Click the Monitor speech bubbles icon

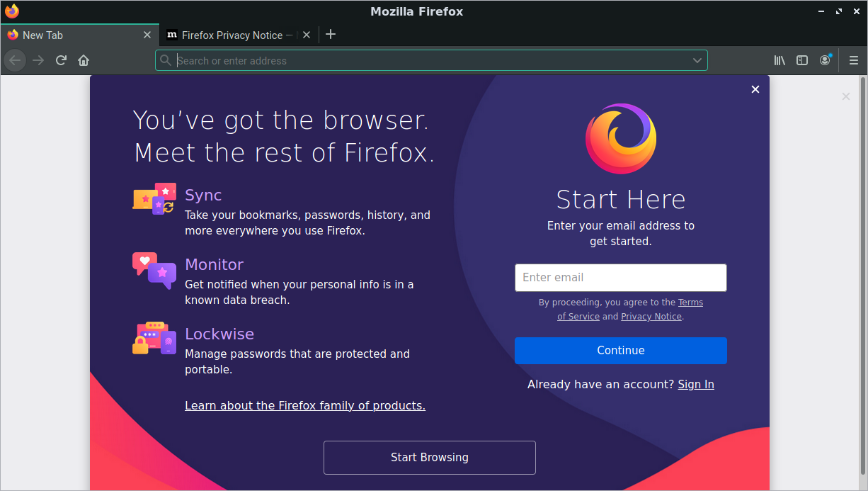(154, 271)
